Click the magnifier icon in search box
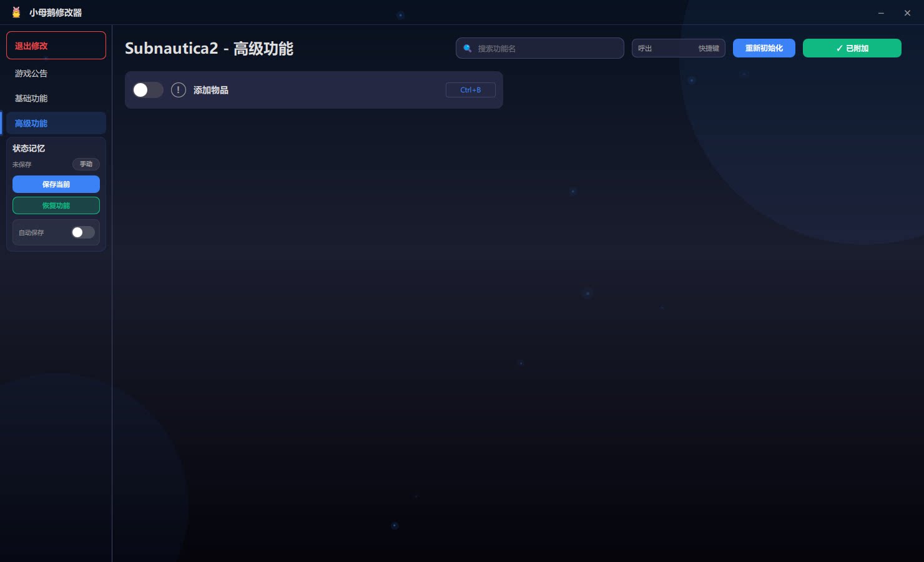This screenshot has height=562, width=924. pos(468,48)
